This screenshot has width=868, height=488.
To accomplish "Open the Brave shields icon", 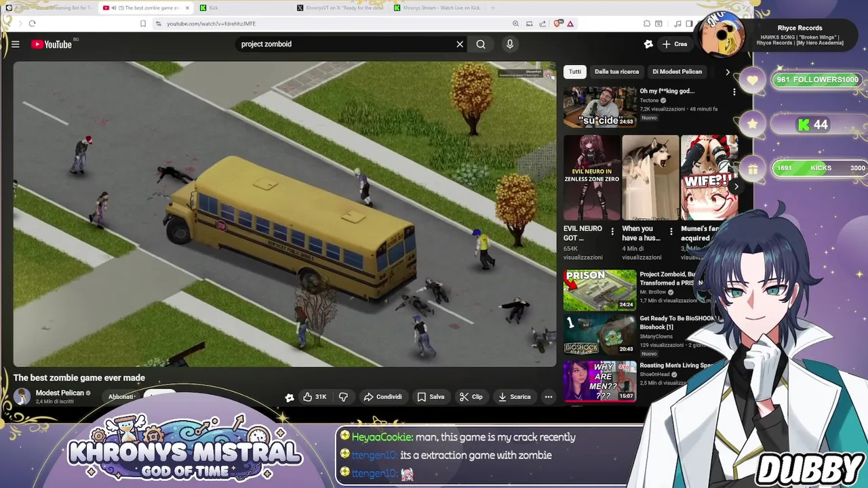I will pyautogui.click(x=557, y=24).
